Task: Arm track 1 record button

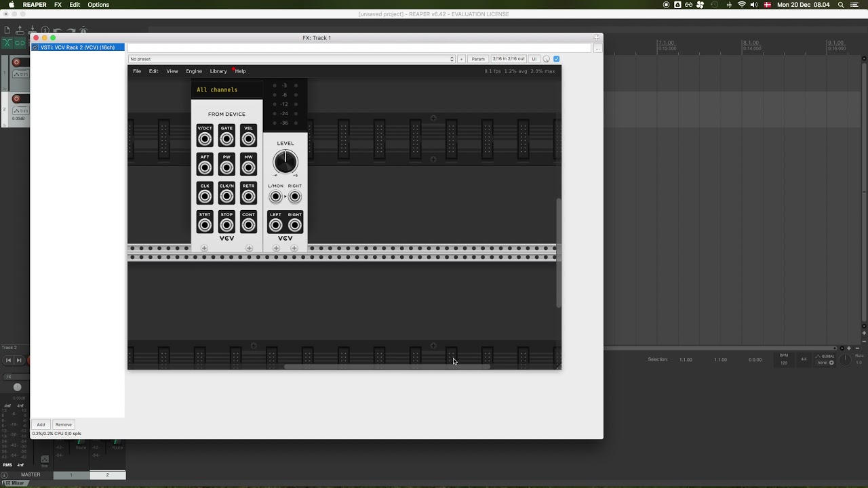Action: tap(17, 62)
